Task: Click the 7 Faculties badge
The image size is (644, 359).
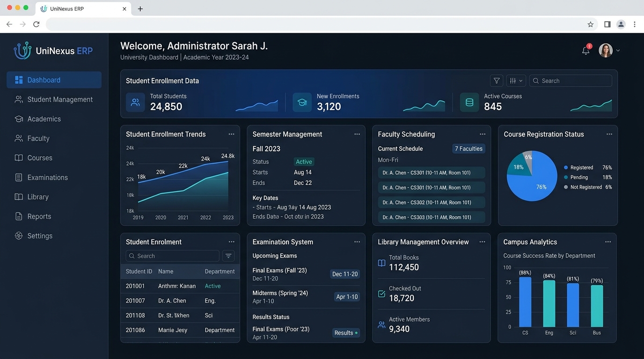Action: 468,149
